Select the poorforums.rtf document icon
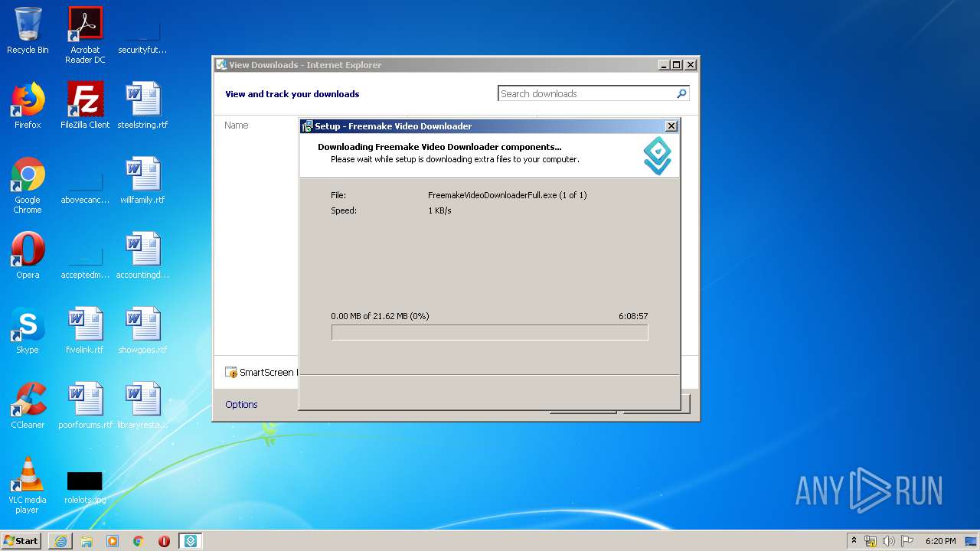 click(x=85, y=406)
